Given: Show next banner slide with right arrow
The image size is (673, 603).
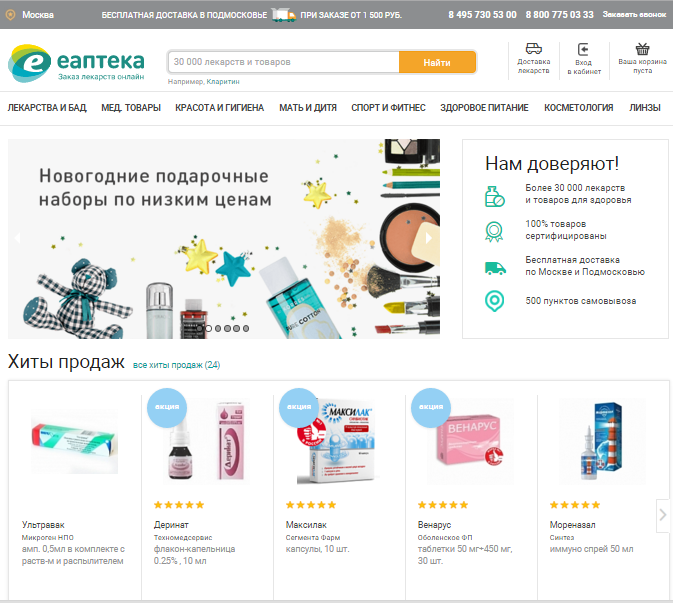Looking at the screenshot, I should (x=428, y=238).
